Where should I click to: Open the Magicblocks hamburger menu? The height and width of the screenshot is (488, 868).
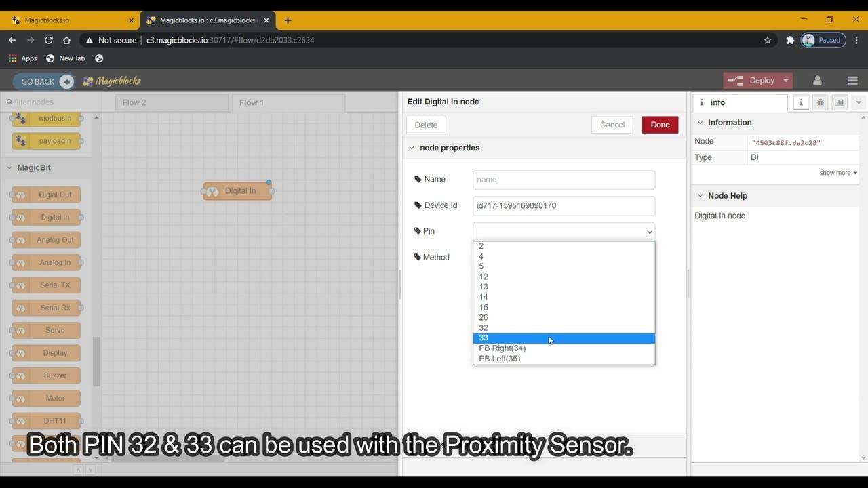pos(852,80)
